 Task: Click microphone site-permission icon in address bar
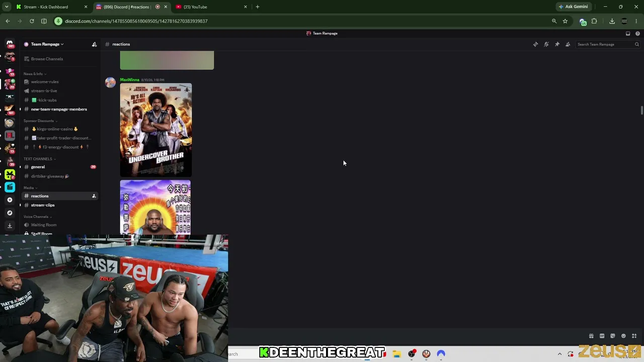tap(58, 21)
